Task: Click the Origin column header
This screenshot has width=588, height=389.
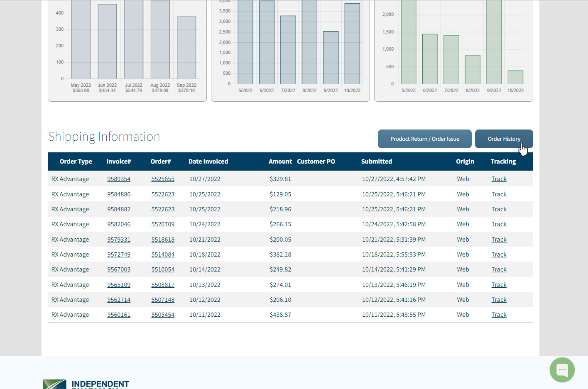Action: pos(465,161)
